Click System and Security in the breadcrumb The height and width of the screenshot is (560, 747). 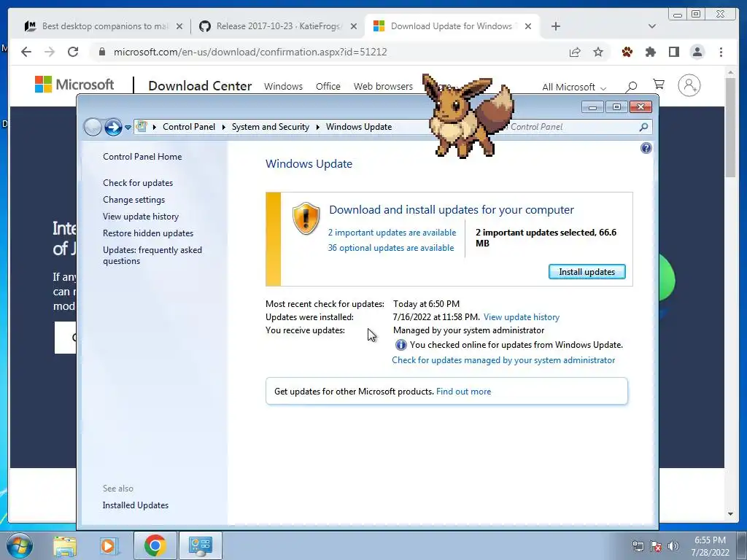pyautogui.click(x=270, y=127)
